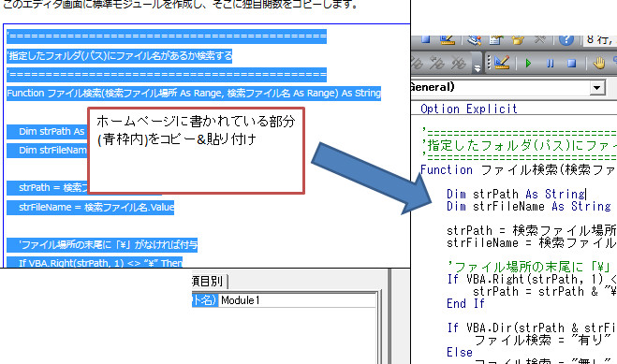
Task: Click the Reset stop icon in debug toolbar
Action: (572, 64)
